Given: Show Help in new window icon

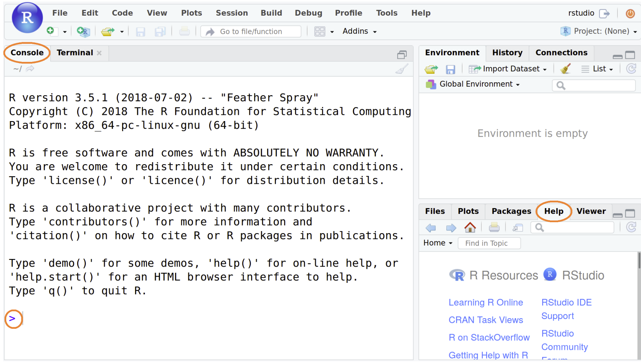Looking at the screenshot, I should (518, 228).
